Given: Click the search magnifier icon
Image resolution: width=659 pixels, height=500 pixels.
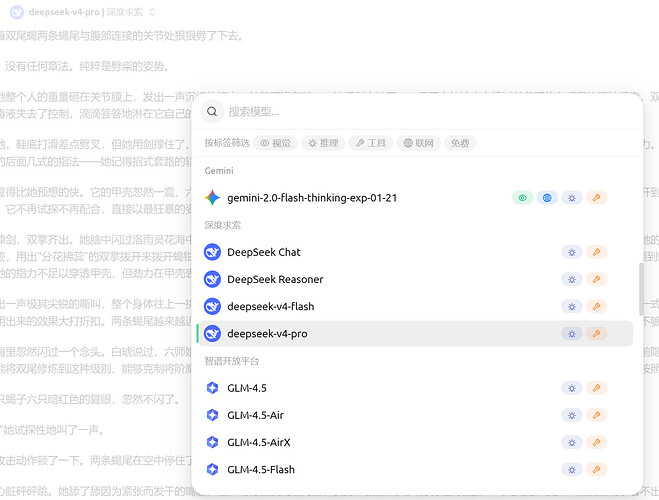Looking at the screenshot, I should tap(212, 111).
